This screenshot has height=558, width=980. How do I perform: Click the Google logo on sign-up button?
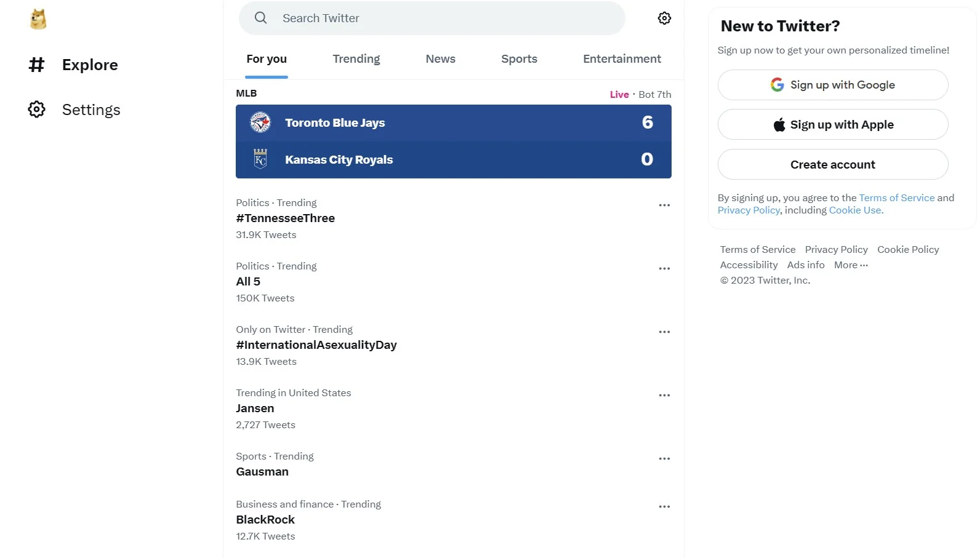click(777, 84)
